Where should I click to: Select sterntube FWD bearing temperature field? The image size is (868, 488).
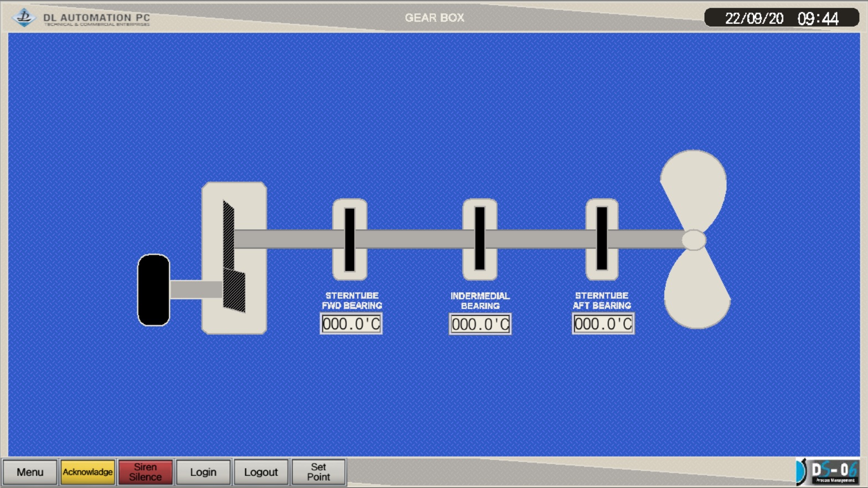point(351,324)
